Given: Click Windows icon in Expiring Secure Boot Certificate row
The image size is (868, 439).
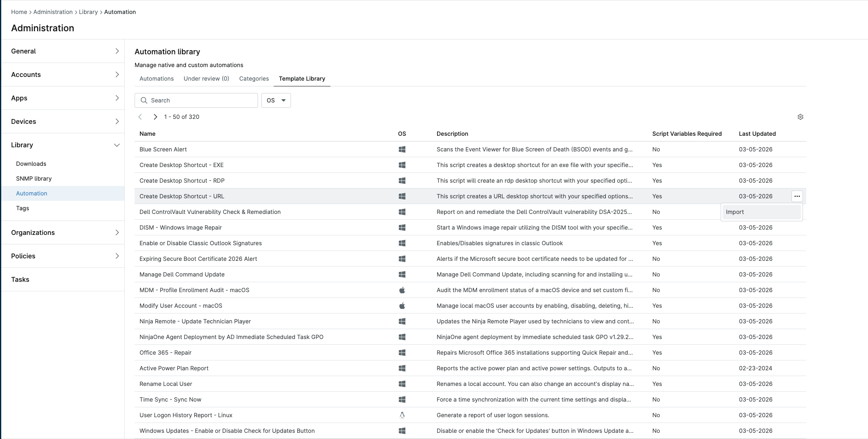Looking at the screenshot, I should [x=402, y=259].
